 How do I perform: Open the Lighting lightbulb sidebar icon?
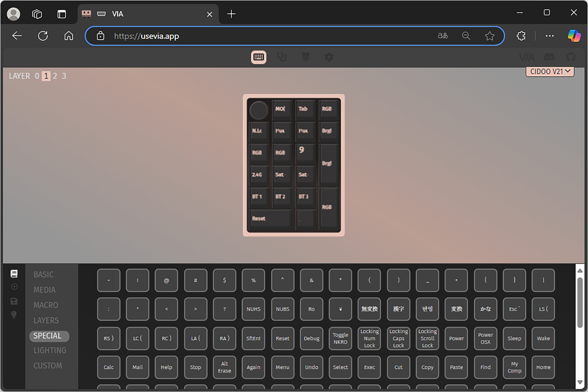[x=14, y=315]
